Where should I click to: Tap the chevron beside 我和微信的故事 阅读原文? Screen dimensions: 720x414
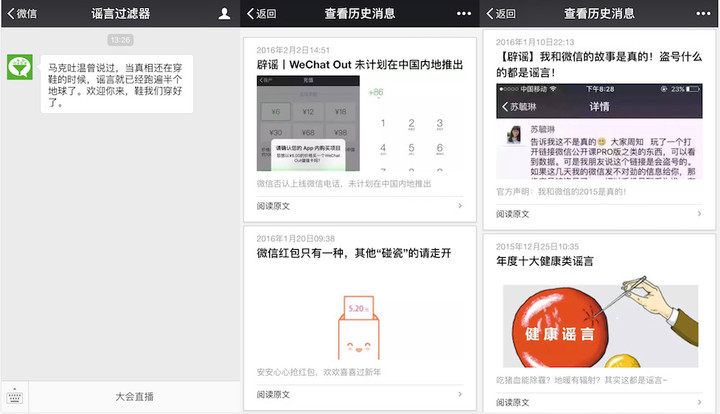pyautogui.click(x=699, y=213)
